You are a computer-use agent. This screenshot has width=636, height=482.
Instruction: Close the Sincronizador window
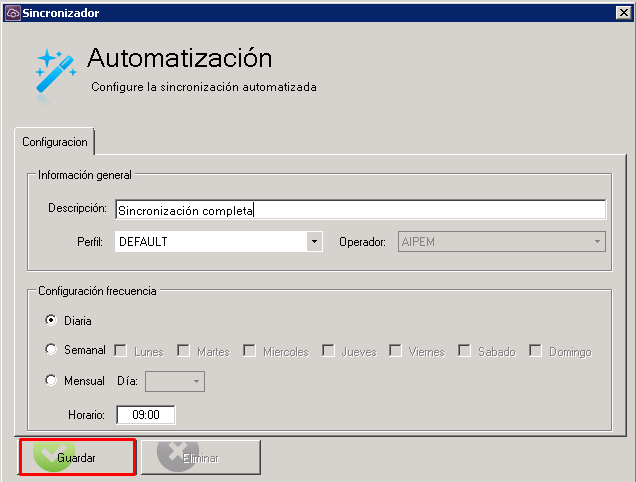coord(623,13)
